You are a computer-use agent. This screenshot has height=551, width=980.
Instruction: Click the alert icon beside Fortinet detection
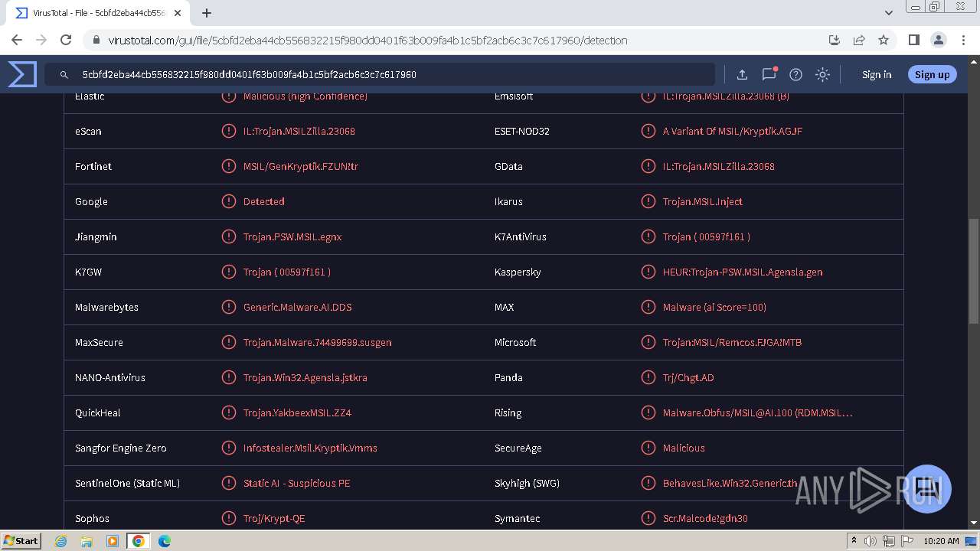click(x=228, y=166)
